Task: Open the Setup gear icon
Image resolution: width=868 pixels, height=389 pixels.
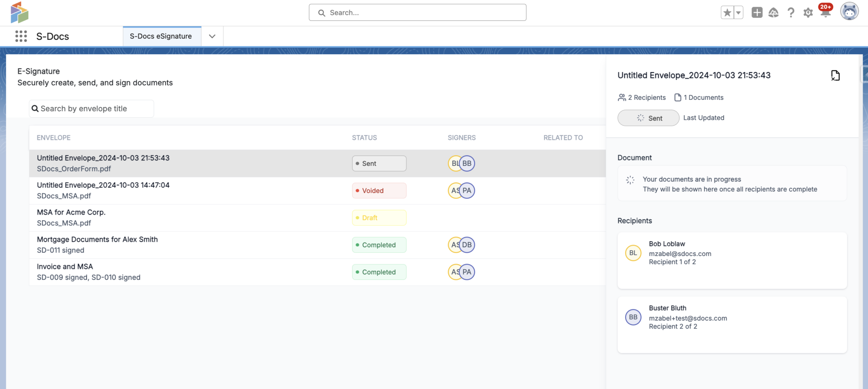Action: [808, 12]
